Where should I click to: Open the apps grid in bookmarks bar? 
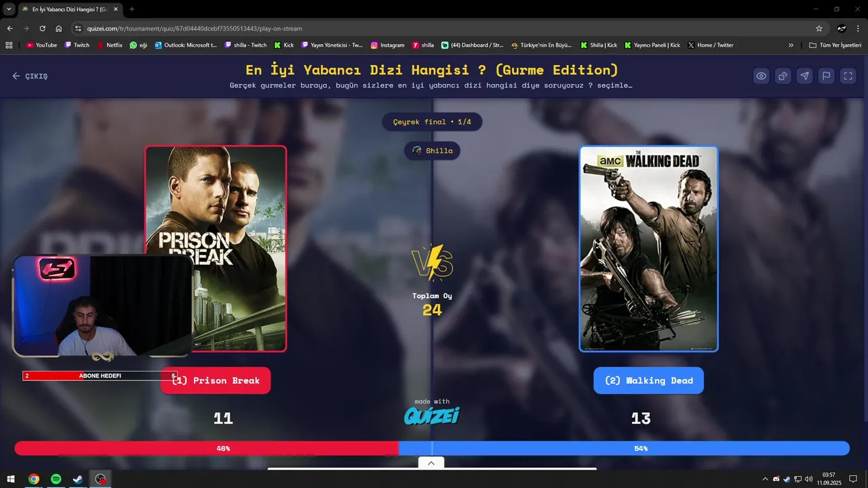pyautogui.click(x=9, y=45)
